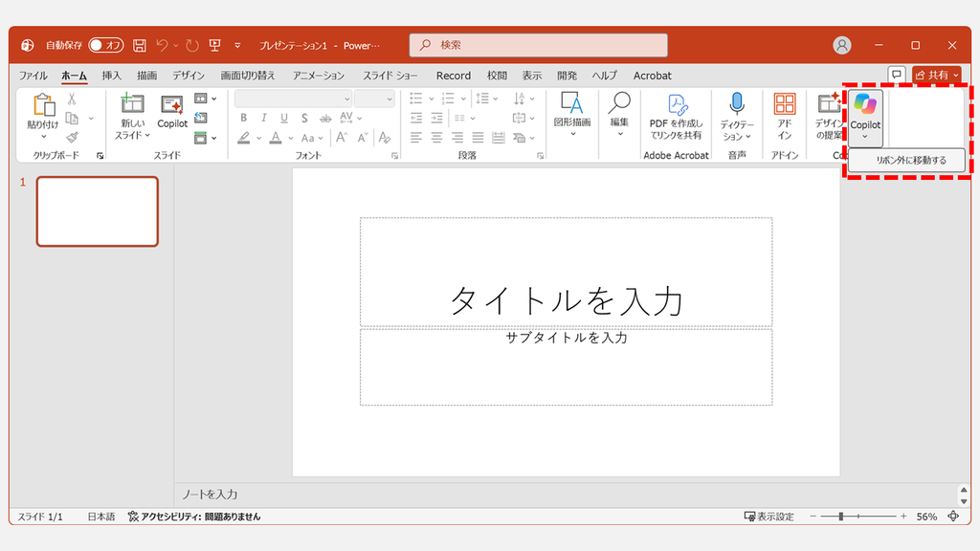The image size is (980, 551).
Task: Open the 編集 editing menu
Action: pos(619,115)
